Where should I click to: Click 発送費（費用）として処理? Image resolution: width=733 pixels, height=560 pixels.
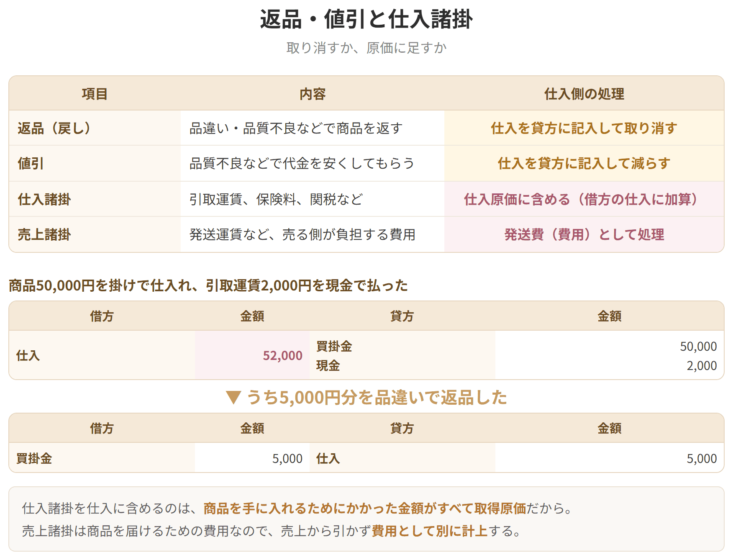click(584, 234)
